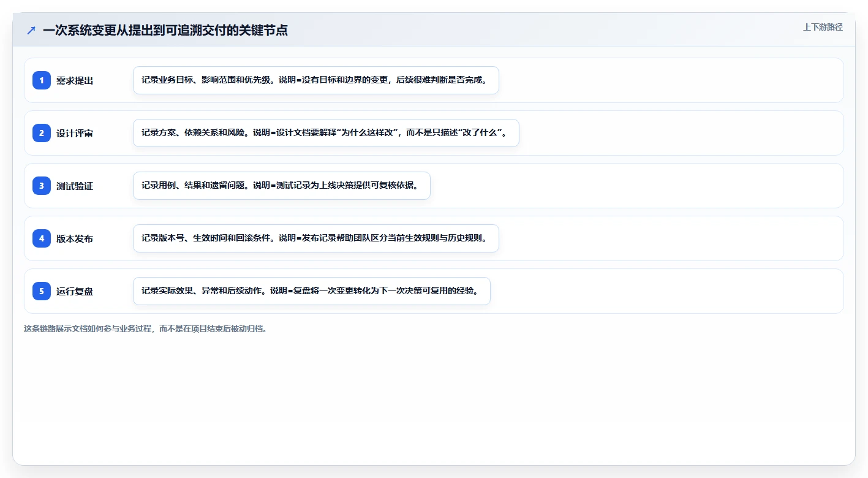Screen dimensions: 868x478
Task: Open the description box starting 记录实际效果
Action: (x=312, y=291)
